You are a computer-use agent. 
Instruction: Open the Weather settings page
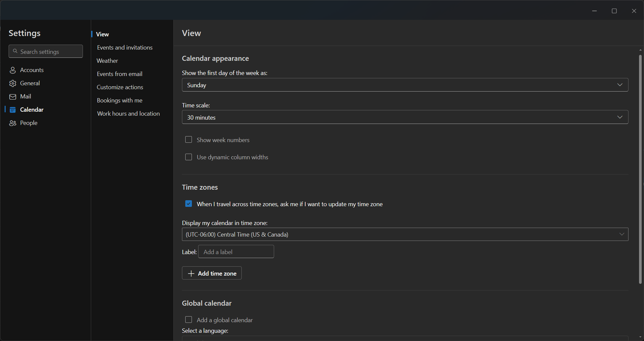click(107, 61)
